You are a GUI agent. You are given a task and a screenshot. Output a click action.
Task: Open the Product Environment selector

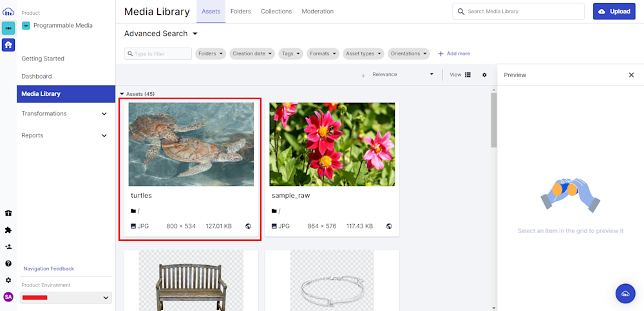(66, 297)
